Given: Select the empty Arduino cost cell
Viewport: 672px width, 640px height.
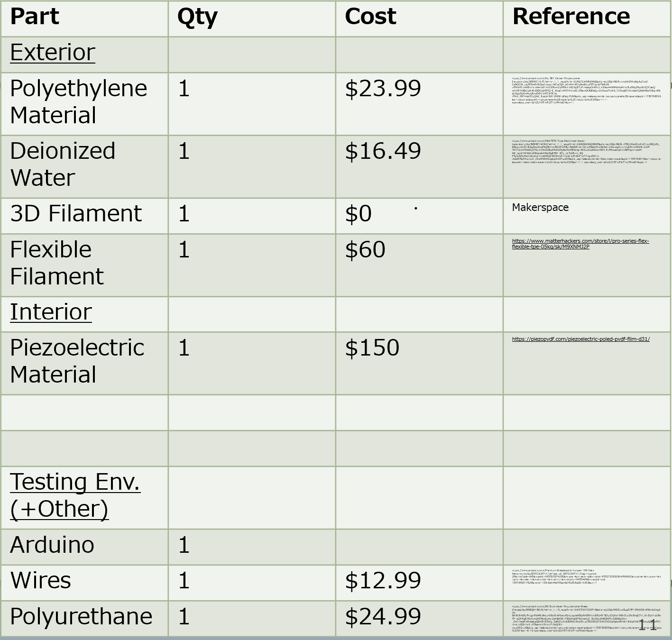Looking at the screenshot, I should (419, 547).
